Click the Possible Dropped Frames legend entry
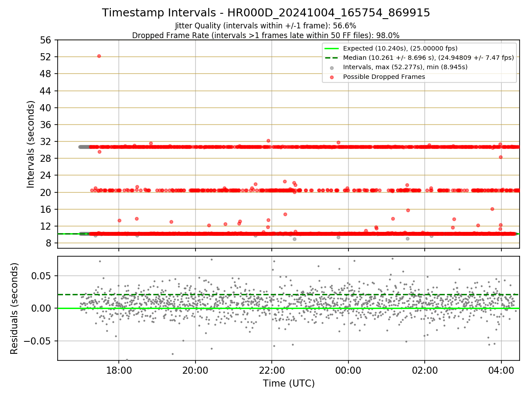Image resolution: width=532 pixels, height=399 pixels. tap(384, 77)
